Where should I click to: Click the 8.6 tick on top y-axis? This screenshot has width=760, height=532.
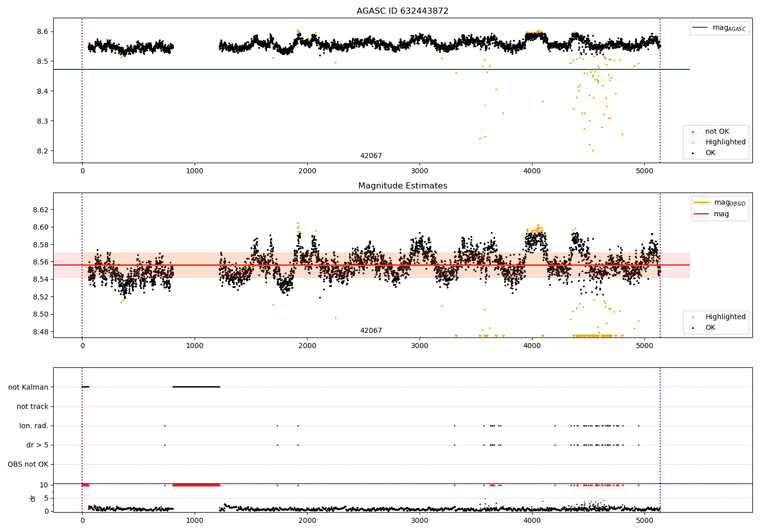pos(42,31)
